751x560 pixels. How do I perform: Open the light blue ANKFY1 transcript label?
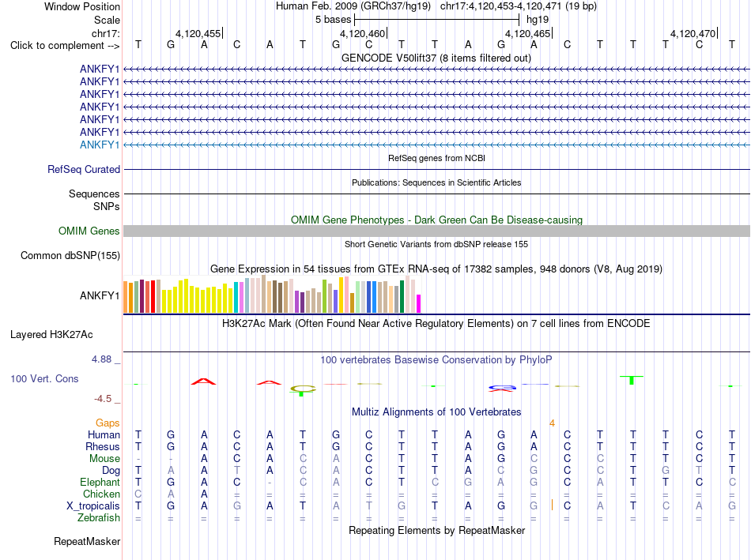pos(100,145)
